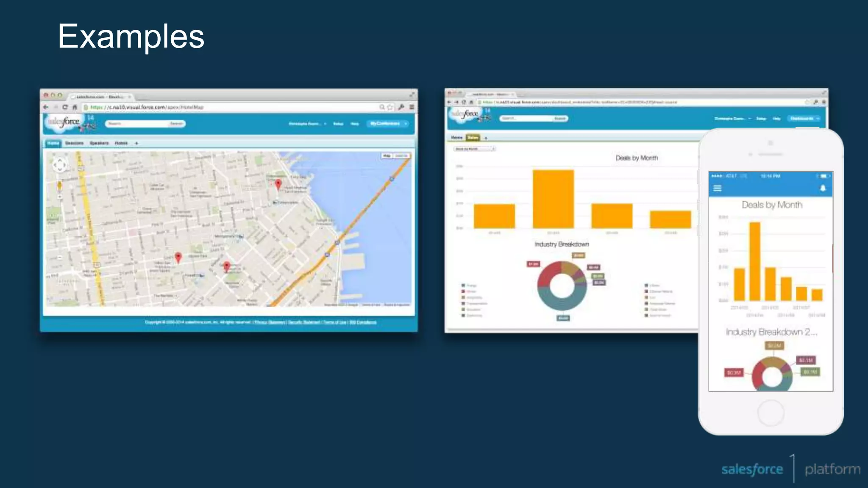Open the Chrome hamburger menu, left browser
Screen dimensions: 868x488
point(412,107)
